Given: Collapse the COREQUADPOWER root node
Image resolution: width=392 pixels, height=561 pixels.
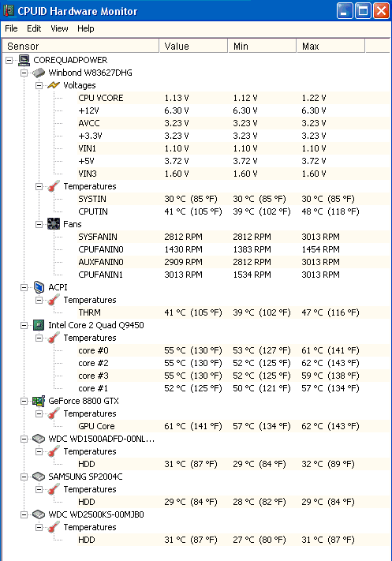Looking at the screenshot, I should coord(9,61).
